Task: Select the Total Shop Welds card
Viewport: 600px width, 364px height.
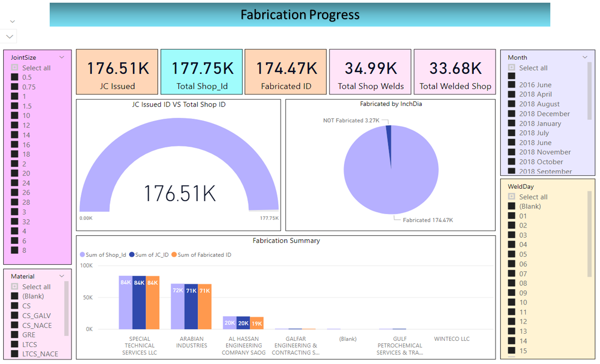Action: click(370, 72)
